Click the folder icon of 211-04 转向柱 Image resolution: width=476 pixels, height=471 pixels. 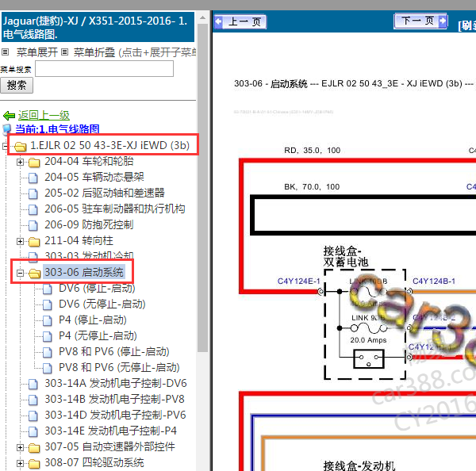[x=34, y=242]
